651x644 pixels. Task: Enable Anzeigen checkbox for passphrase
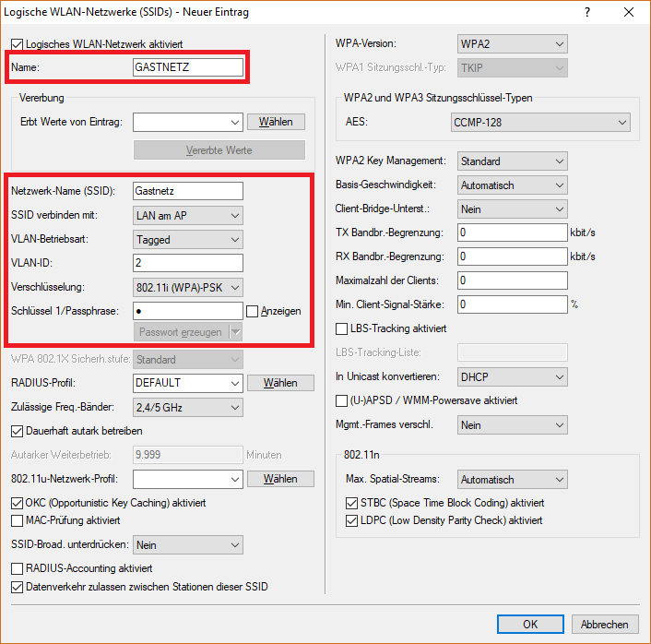[252, 311]
